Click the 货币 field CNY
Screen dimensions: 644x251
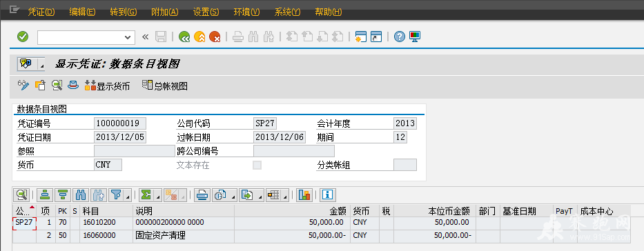tap(108, 165)
